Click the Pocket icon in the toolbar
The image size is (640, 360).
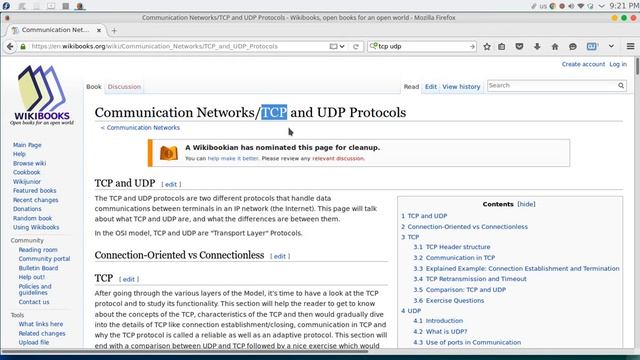(x=519, y=47)
